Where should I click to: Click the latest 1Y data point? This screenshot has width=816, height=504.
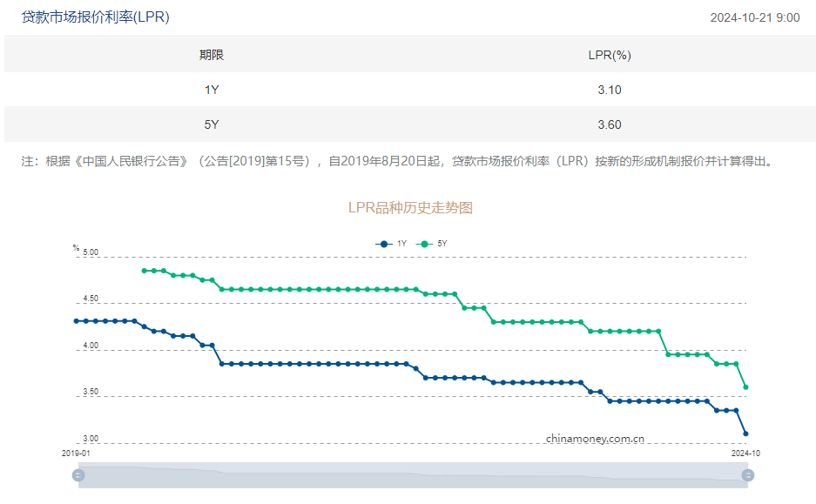coord(745,433)
